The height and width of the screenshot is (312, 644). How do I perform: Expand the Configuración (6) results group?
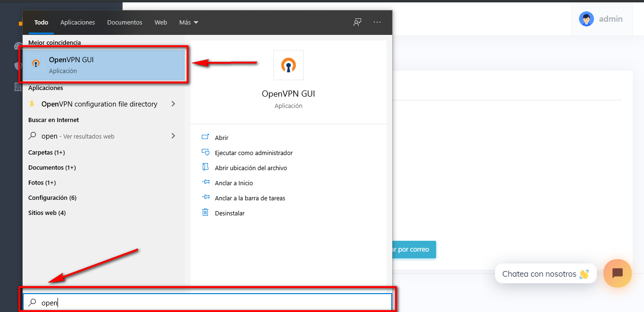point(52,197)
